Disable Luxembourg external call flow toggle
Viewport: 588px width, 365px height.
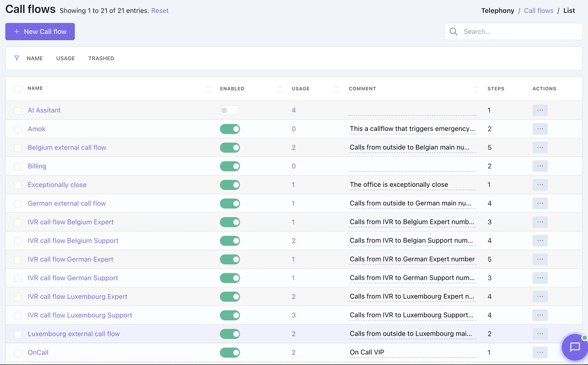pos(230,334)
